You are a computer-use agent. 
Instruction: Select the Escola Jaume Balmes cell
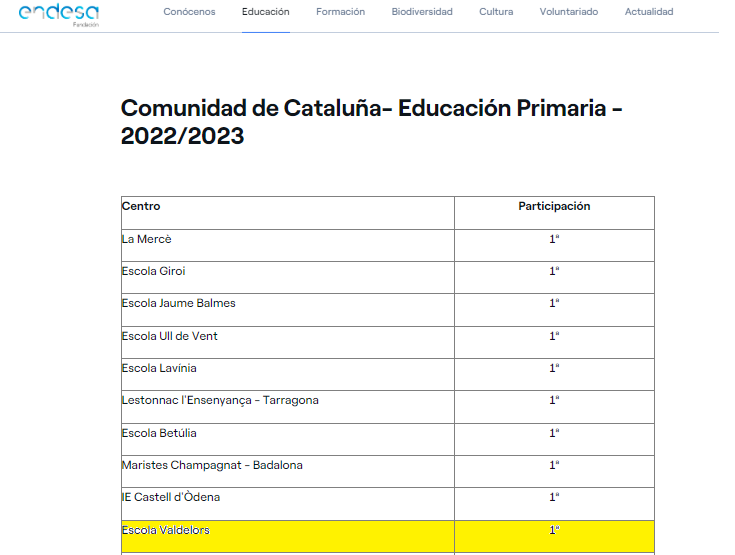point(178,303)
